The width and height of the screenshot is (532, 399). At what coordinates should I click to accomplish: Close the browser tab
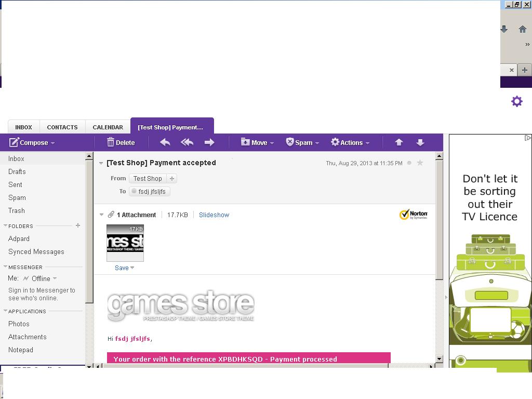coord(512,70)
